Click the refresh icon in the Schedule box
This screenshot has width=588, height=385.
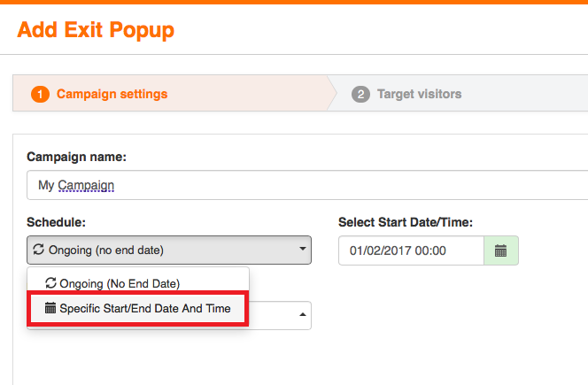[39, 250]
